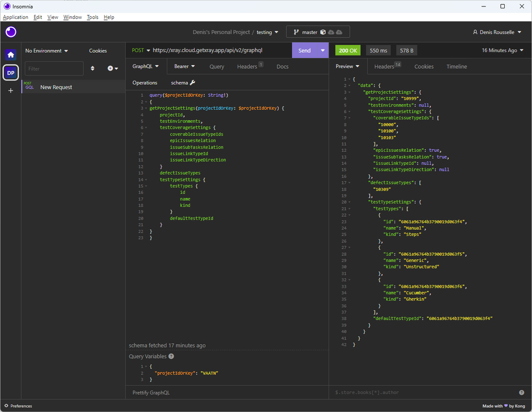Open the Bearer auth dropdown

(184, 66)
